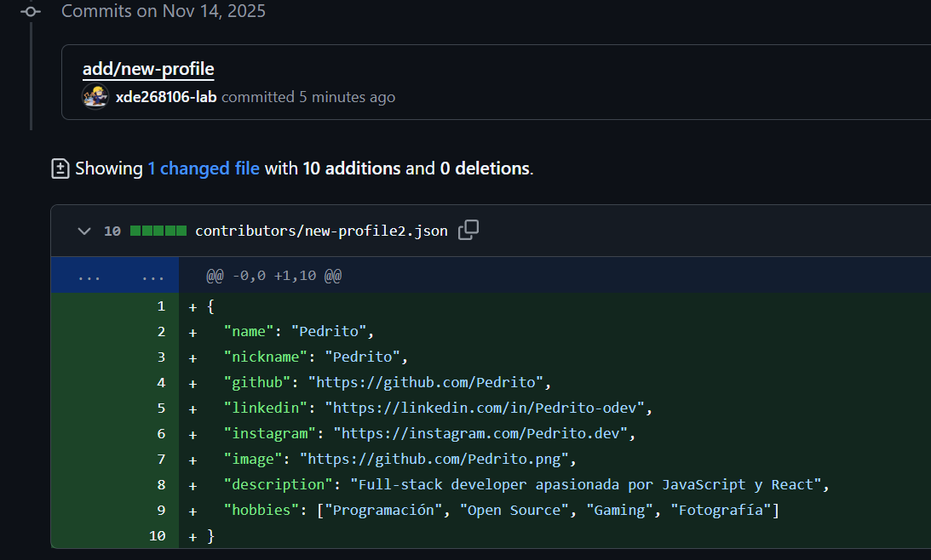Click the 'Commits on Nov 14, 2025' heading

(x=164, y=11)
